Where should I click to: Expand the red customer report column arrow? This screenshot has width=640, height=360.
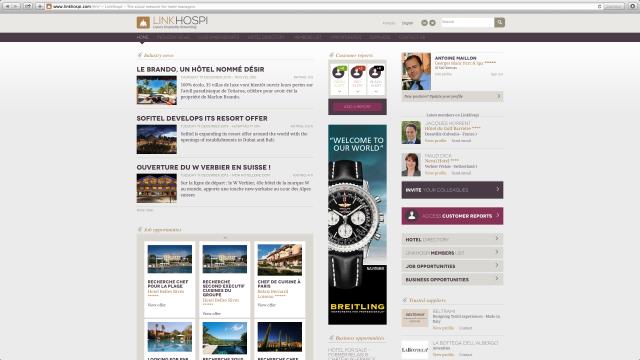(358, 91)
